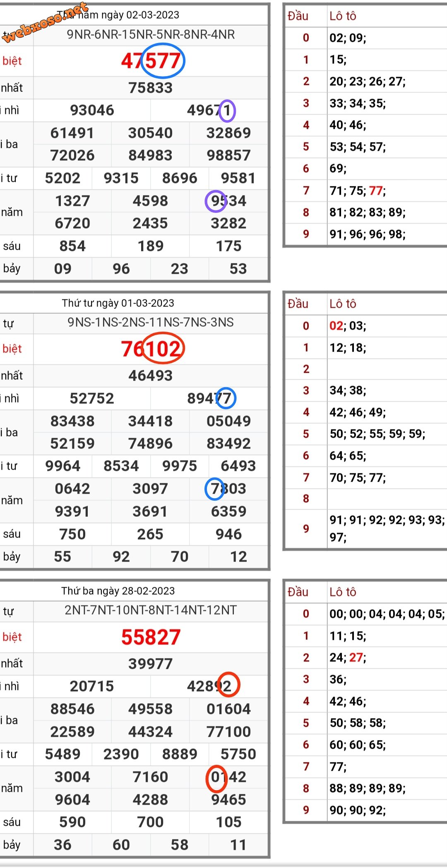Select the number 189

151,246
